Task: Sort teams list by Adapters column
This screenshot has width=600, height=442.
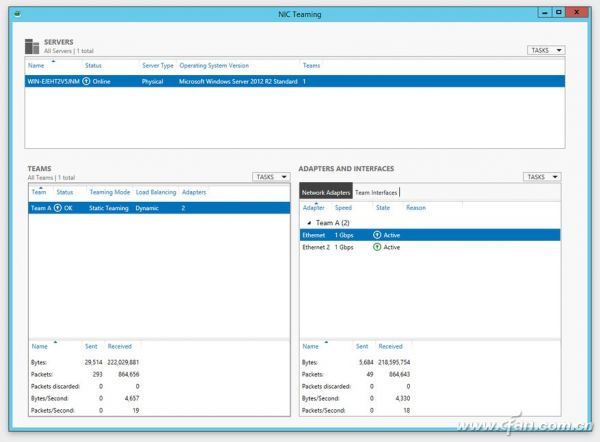Action: coord(194,192)
